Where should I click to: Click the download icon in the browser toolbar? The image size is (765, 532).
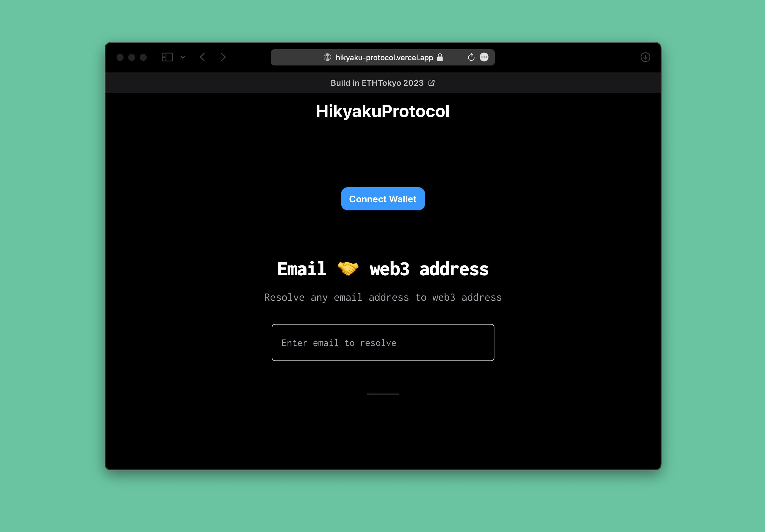pyautogui.click(x=645, y=57)
